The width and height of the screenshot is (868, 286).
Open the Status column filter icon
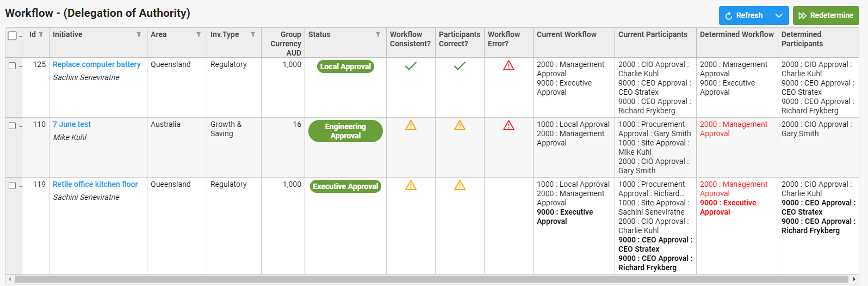point(378,34)
